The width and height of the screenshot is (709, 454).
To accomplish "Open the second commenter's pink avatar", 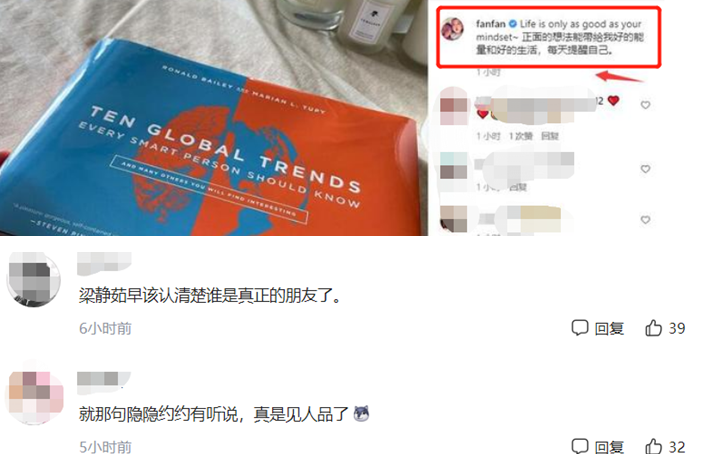I will pos(36,392).
